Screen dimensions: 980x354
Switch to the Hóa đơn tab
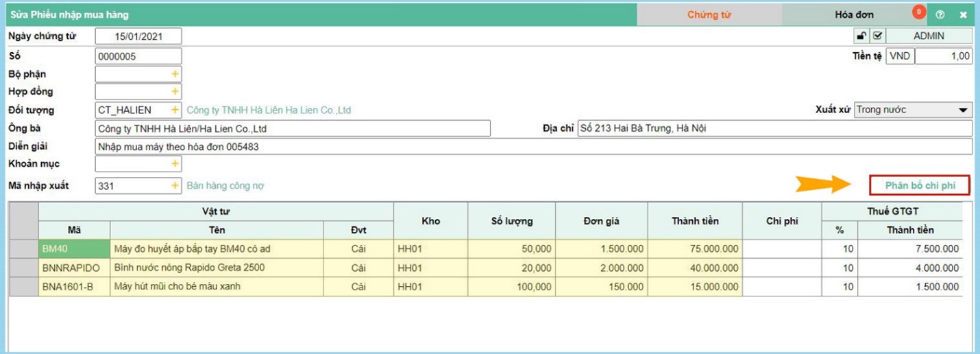854,14
